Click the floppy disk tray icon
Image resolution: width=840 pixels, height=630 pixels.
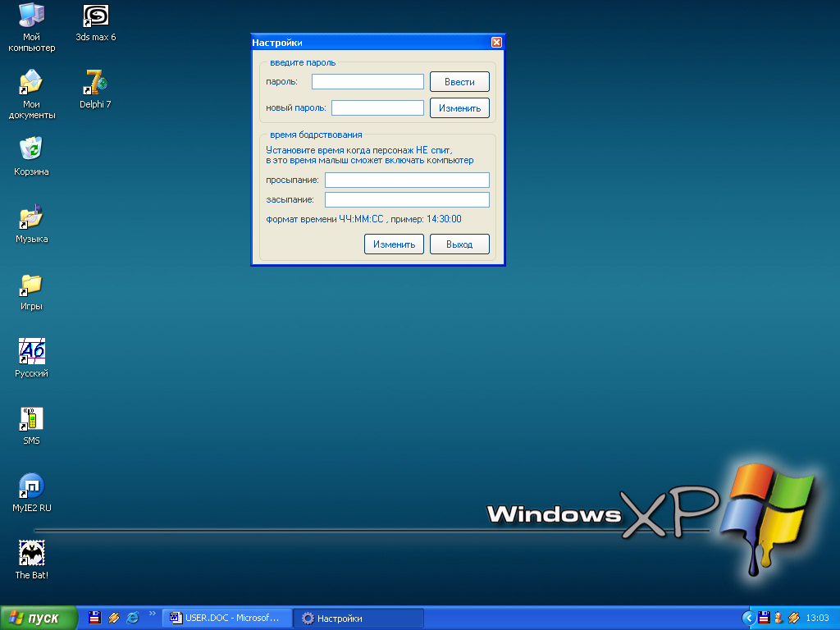click(x=764, y=618)
